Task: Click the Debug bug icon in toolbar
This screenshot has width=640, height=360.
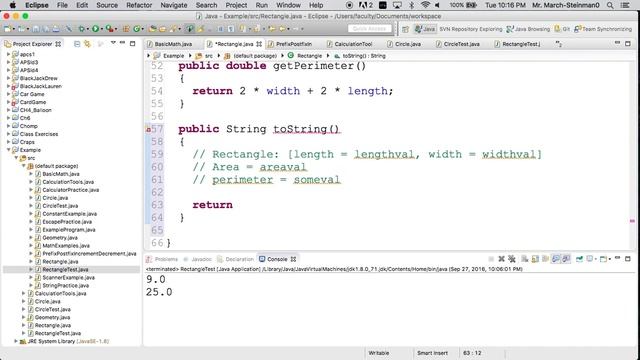Action: coord(82,29)
